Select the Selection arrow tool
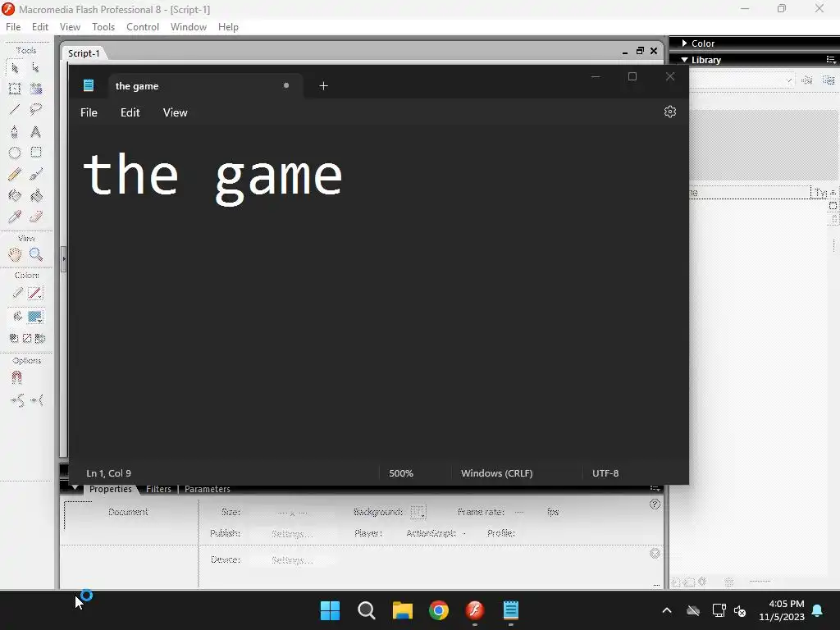Image resolution: width=840 pixels, height=630 pixels. [15, 68]
